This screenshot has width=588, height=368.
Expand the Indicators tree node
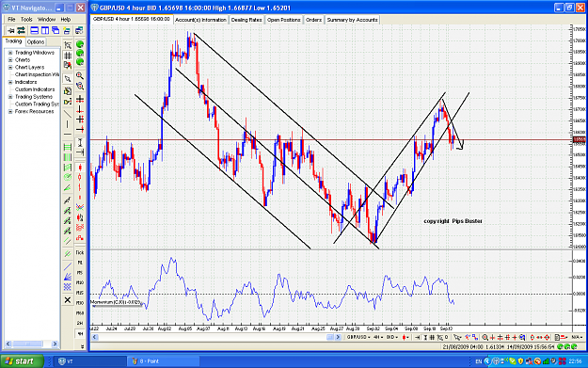[10, 82]
